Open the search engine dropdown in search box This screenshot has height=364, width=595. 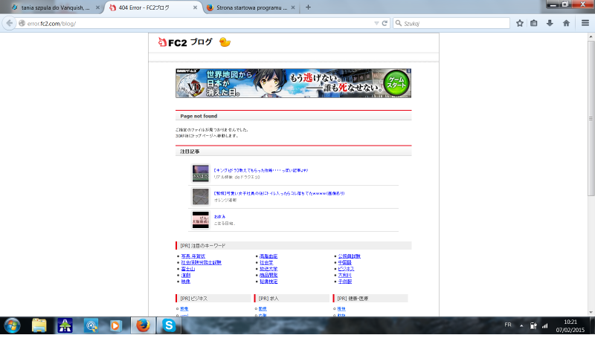399,23
